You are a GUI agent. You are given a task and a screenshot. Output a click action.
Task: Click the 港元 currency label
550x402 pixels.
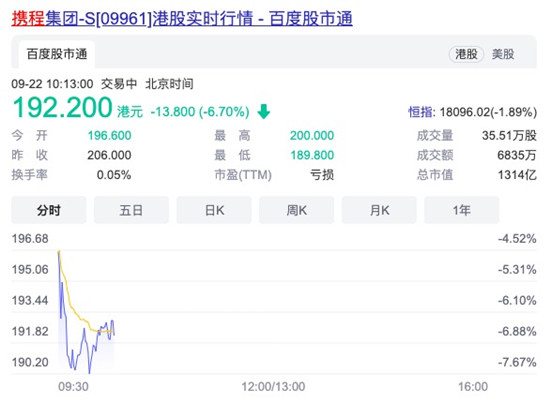point(130,112)
